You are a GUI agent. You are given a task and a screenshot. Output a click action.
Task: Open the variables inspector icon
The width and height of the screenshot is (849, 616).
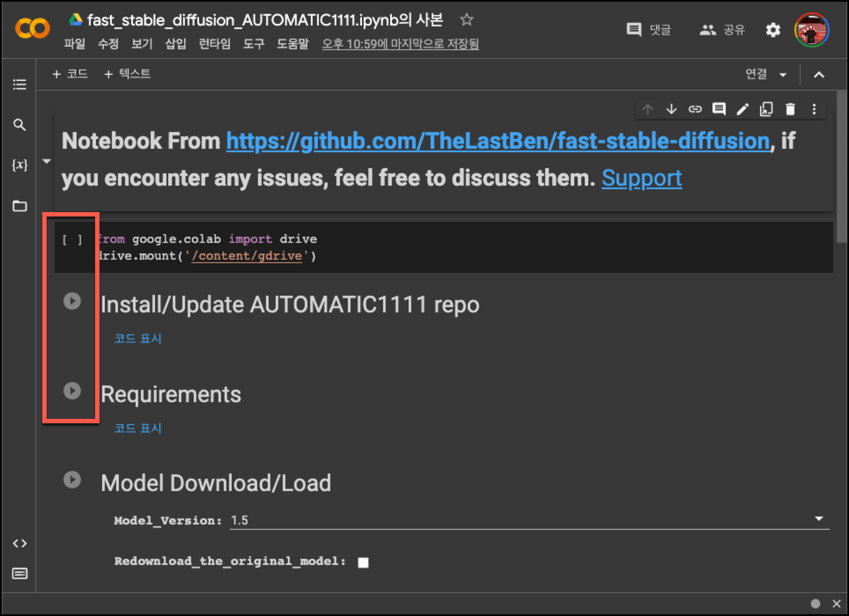click(x=19, y=165)
